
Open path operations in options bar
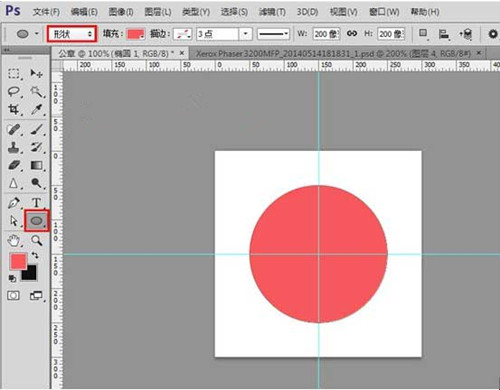[423, 34]
